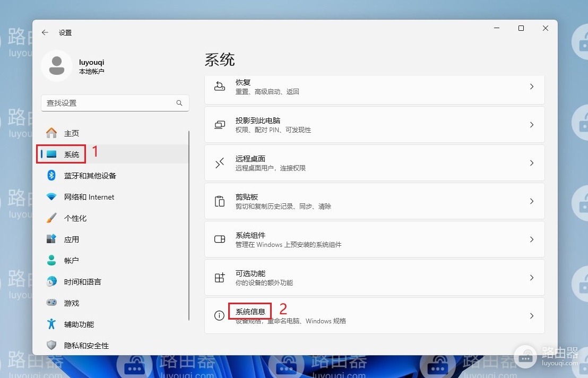Image resolution: width=588 pixels, height=378 pixels.
Task: Click 剪切和复制历史记录 description text
Action: point(283,206)
